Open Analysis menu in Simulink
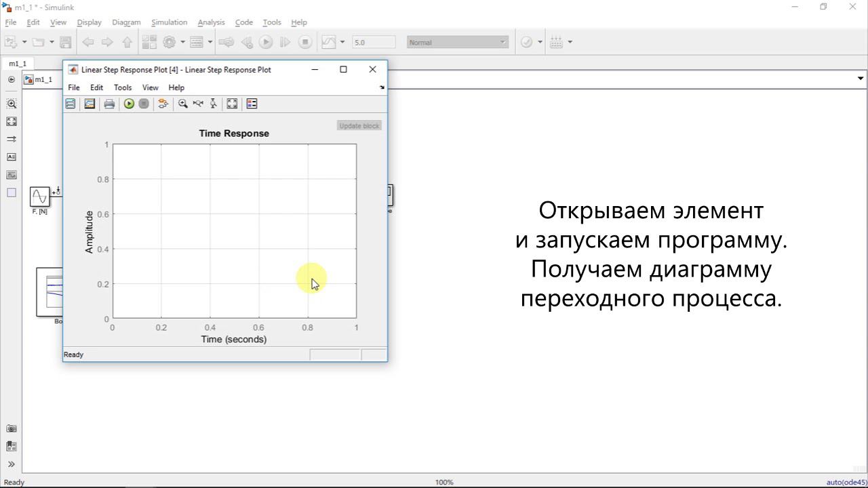Viewport: 868px width, 488px height. (211, 22)
